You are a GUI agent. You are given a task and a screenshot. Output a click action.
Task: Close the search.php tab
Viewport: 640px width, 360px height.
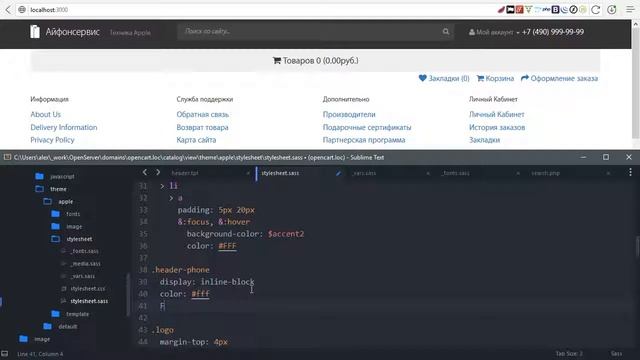click(x=608, y=173)
